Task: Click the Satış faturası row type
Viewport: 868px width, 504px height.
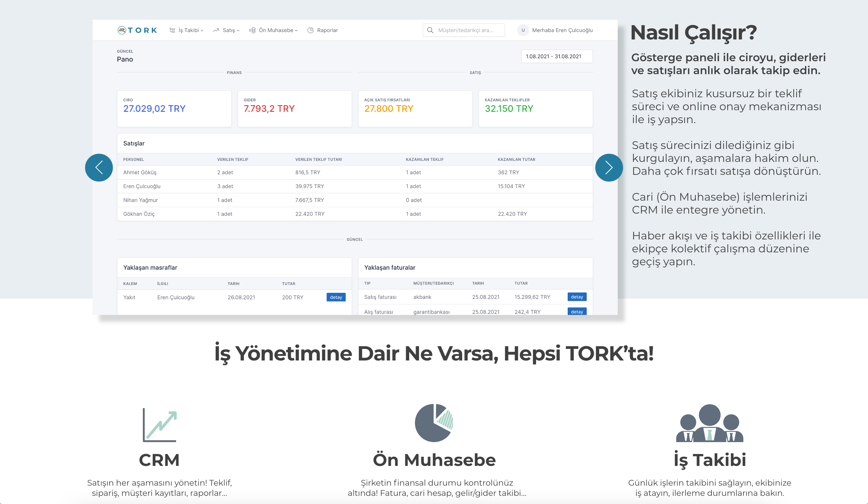Action: 380,297
